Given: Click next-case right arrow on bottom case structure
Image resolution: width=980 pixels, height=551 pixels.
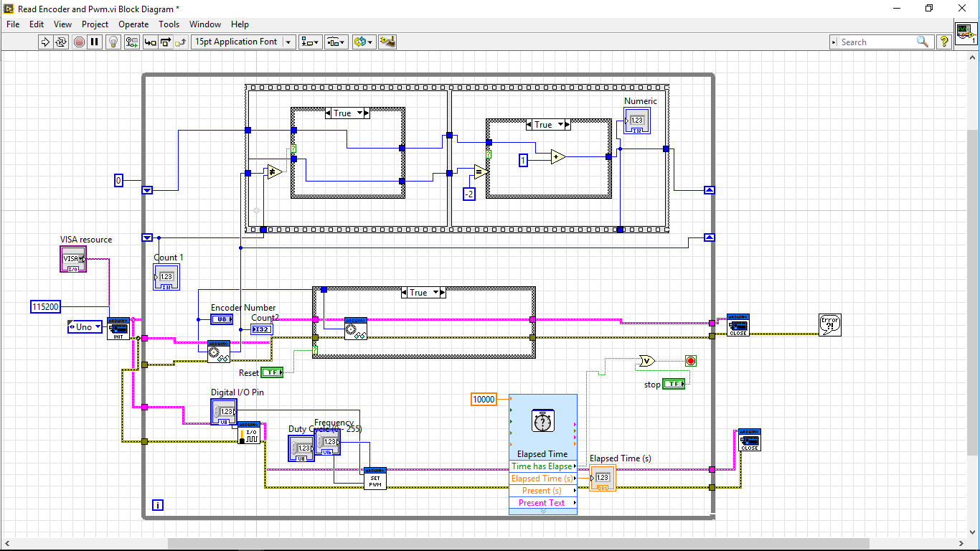Looking at the screenshot, I should coord(441,293).
